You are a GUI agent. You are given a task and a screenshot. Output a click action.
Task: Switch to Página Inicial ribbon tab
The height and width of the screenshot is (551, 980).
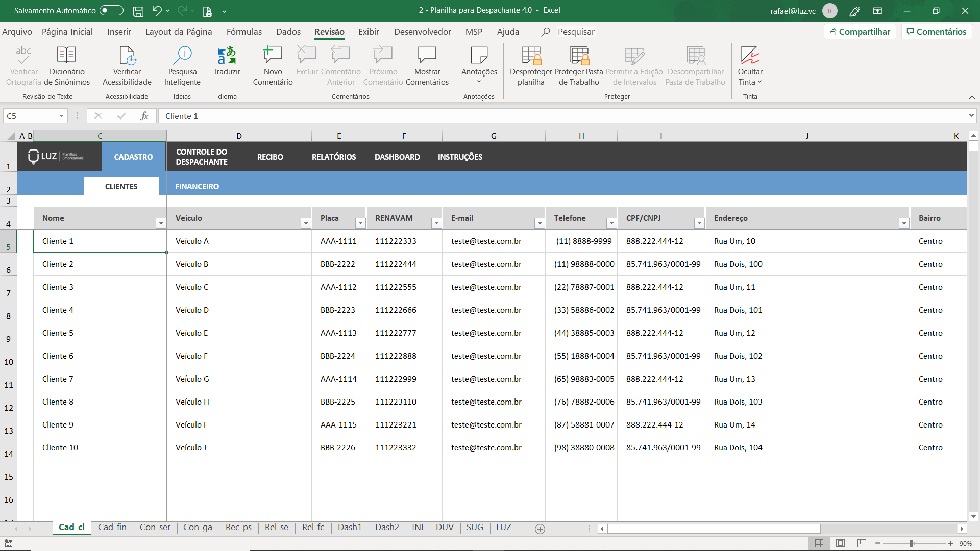coord(67,32)
